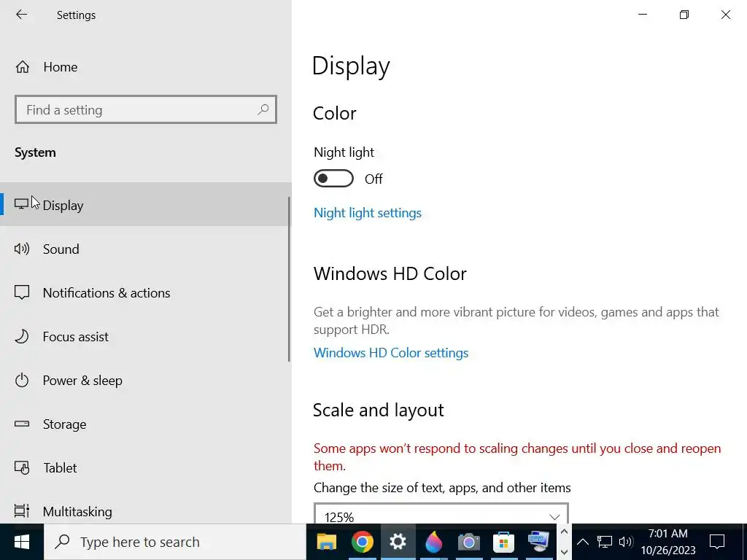
Task: Select Display in the System sidebar
Action: coord(146,205)
